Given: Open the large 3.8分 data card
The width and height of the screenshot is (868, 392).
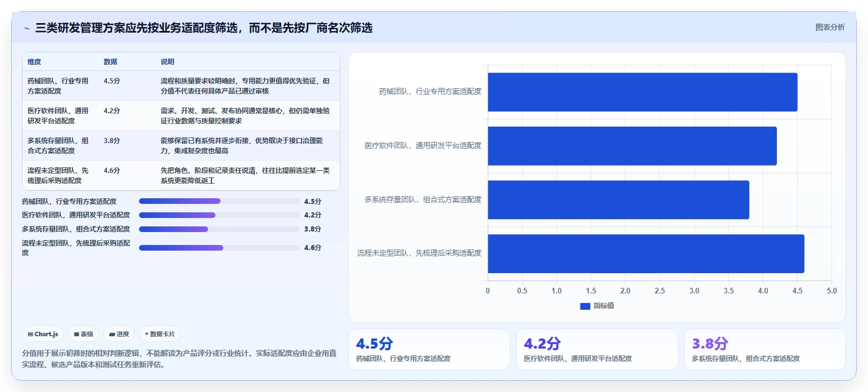Looking at the screenshot, I should pyautogui.click(x=765, y=349).
